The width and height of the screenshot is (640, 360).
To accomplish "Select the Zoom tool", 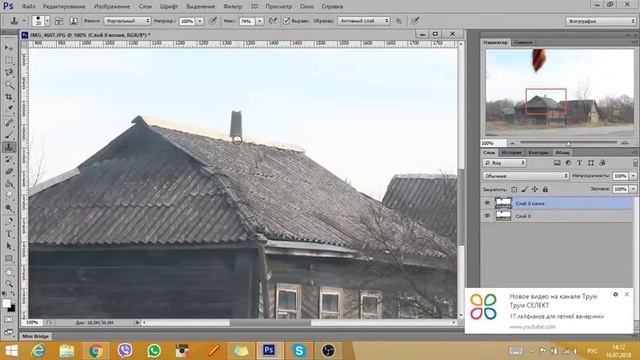I will pos(9,284).
